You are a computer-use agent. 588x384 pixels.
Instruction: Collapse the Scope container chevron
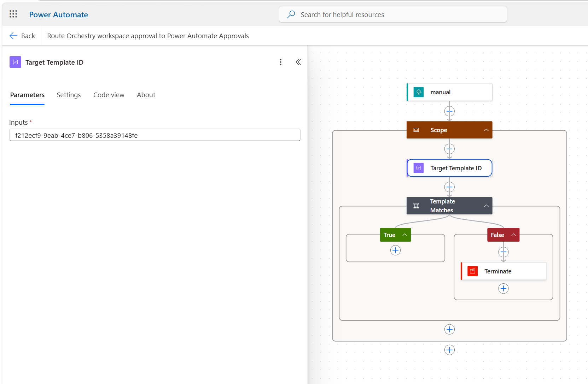coord(487,130)
